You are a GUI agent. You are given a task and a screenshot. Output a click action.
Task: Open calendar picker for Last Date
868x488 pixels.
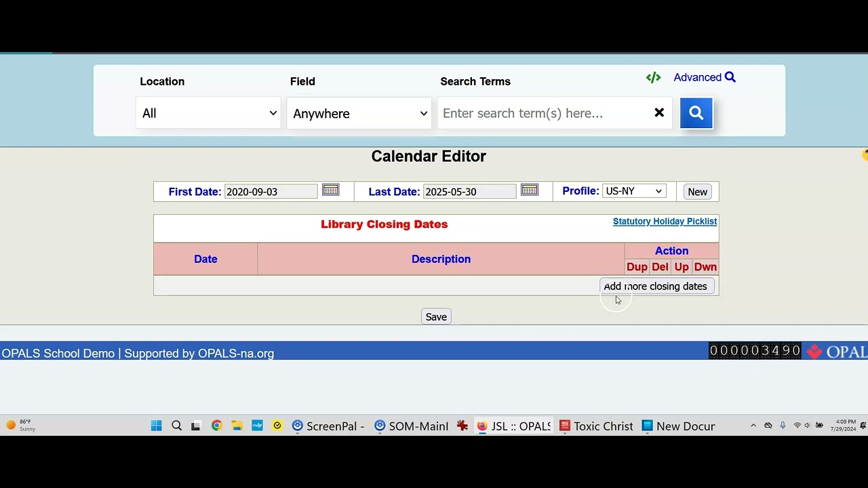tap(530, 190)
